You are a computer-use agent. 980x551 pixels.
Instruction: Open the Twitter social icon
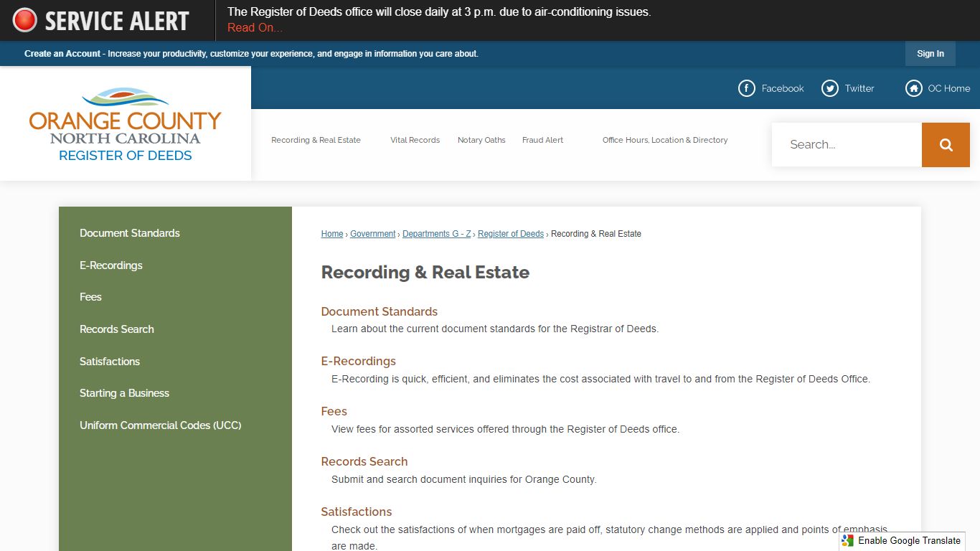coord(829,88)
